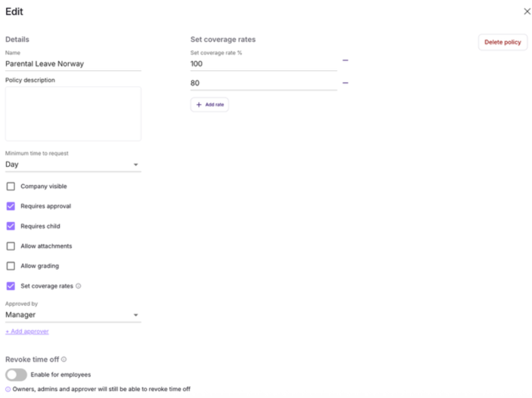
Task: Remove the 80 coverage rate row
Action: click(x=345, y=83)
